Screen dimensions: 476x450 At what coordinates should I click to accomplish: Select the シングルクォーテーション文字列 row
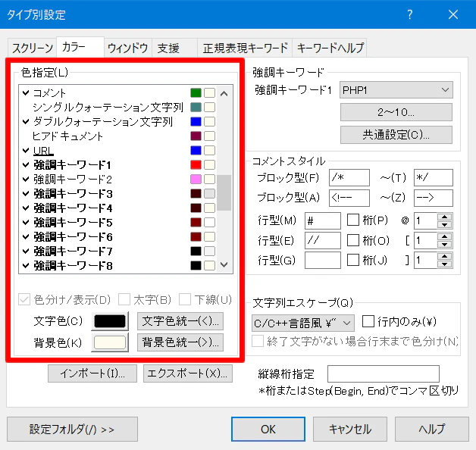coord(118,107)
